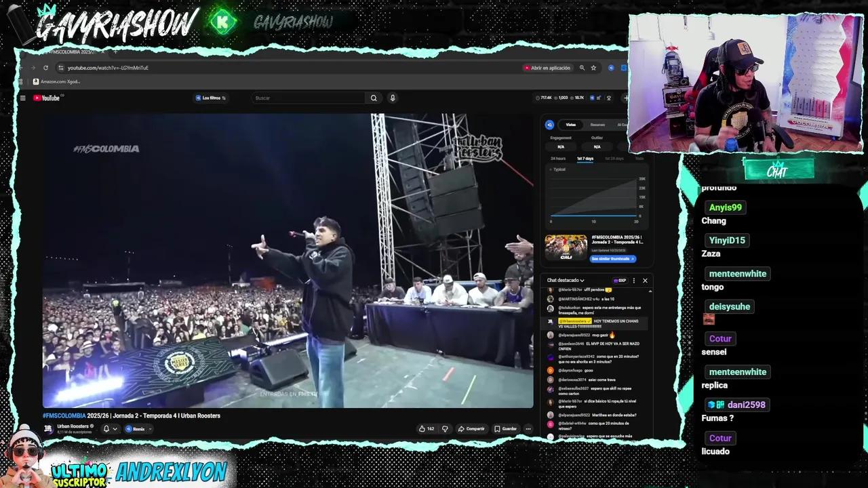
Task: Like the video with thumbs up
Action: [x=427, y=429]
